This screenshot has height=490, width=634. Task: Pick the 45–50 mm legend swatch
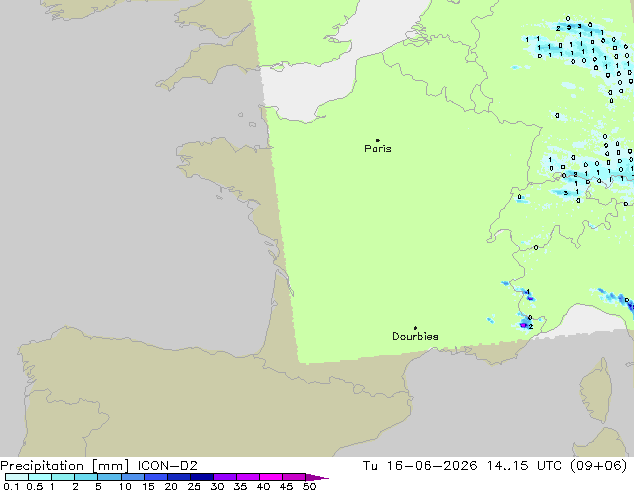pos(294,477)
